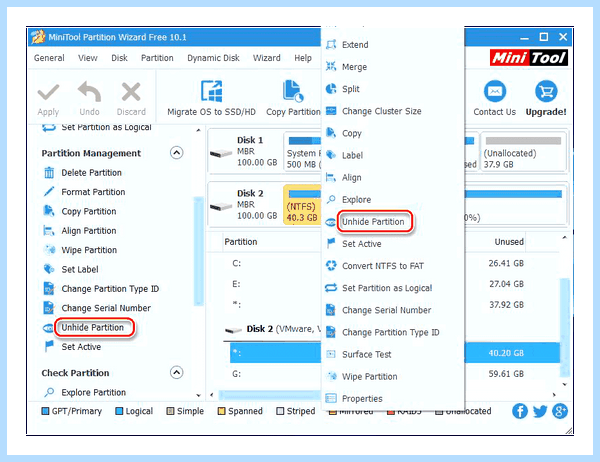
Task: Click Copy Partition toolbar icon
Action: (x=293, y=91)
